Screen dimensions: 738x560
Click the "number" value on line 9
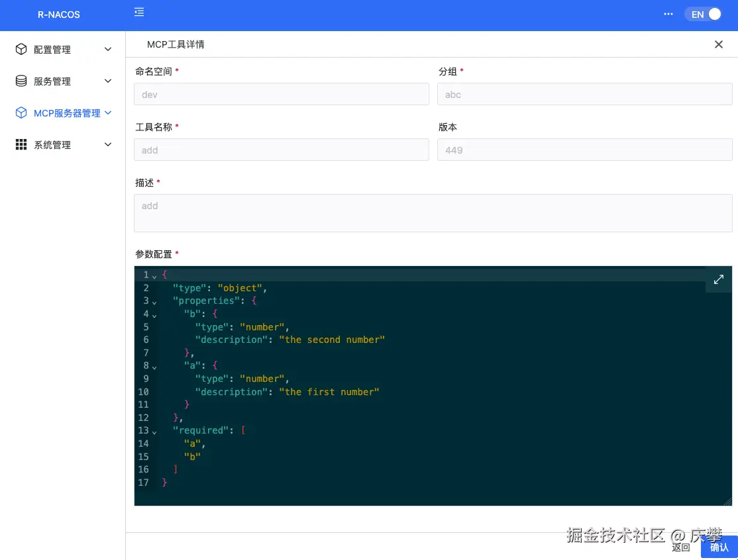[262, 379]
